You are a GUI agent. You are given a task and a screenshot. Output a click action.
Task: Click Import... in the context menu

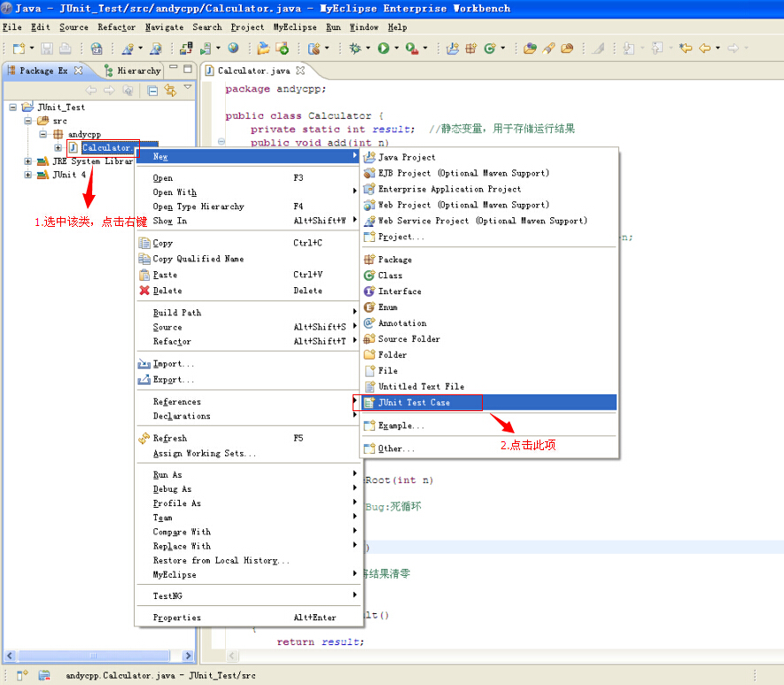click(247, 364)
